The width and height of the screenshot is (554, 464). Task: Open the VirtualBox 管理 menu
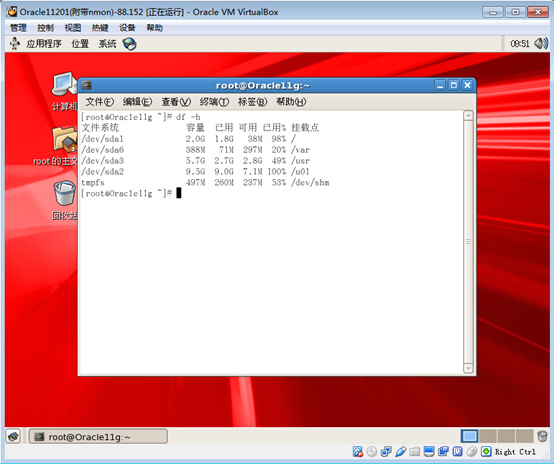(x=18, y=28)
